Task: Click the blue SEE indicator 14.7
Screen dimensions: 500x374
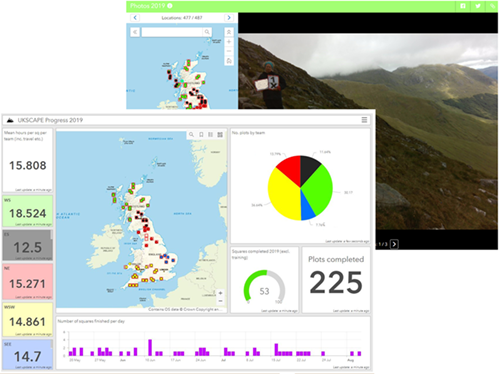Action: pos(28,354)
